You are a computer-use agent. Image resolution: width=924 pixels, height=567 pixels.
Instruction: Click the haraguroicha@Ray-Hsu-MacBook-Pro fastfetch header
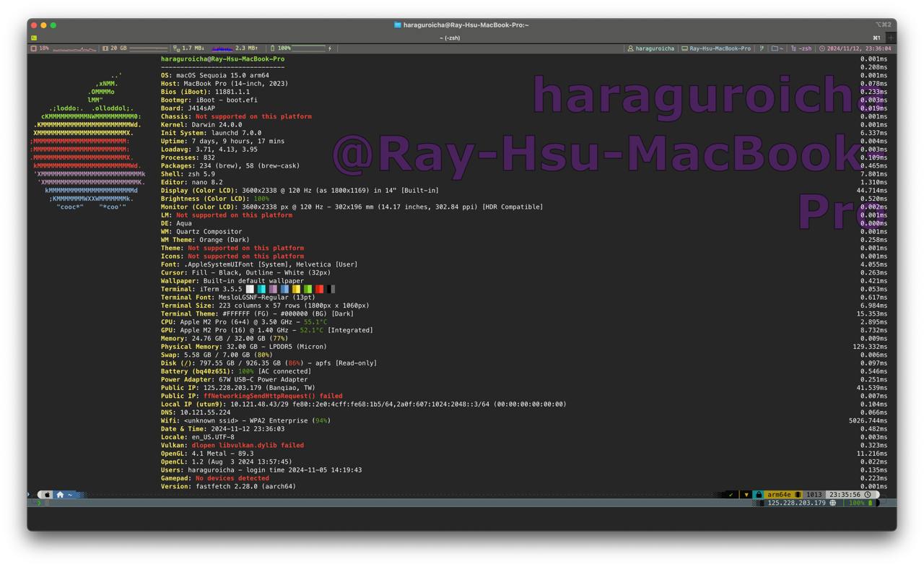[222, 59]
